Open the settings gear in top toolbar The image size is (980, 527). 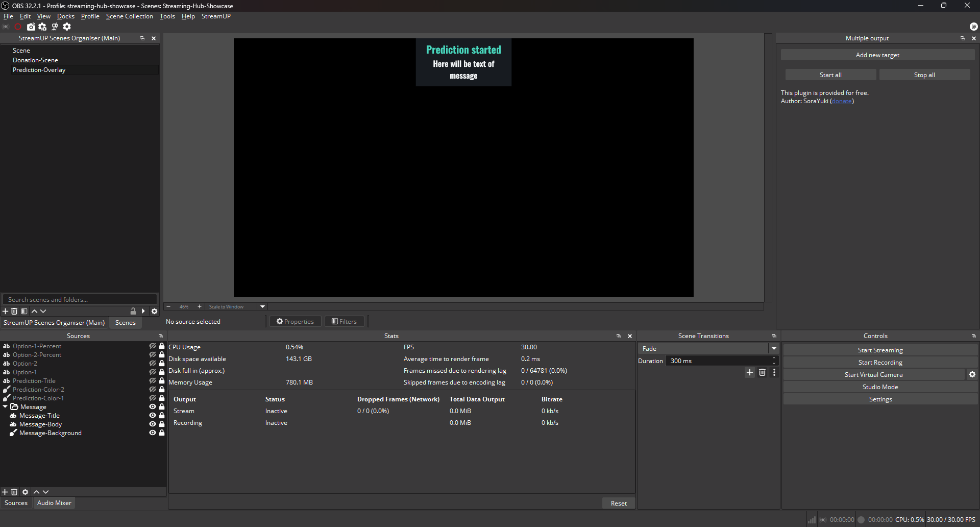(67, 27)
